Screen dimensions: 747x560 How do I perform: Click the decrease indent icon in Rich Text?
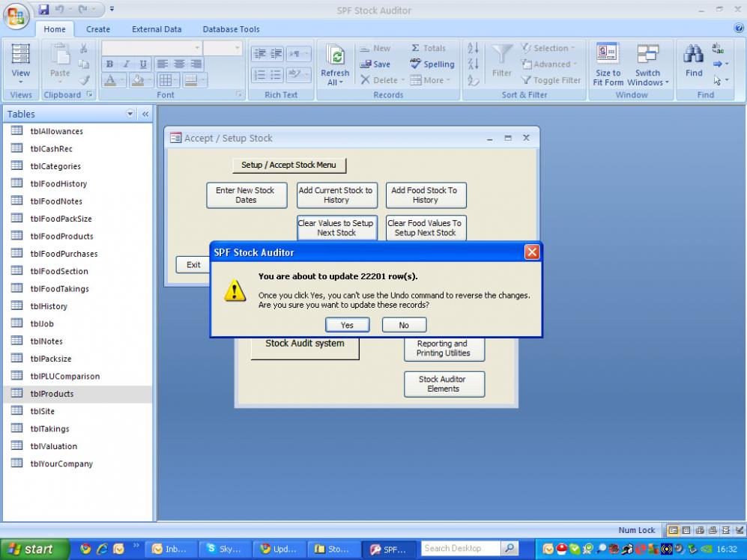coord(260,53)
